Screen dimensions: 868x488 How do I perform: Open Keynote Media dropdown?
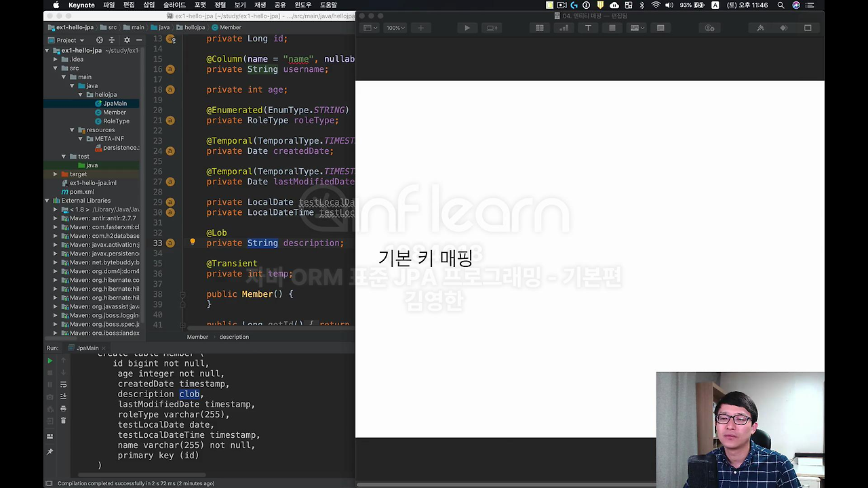[x=636, y=28]
